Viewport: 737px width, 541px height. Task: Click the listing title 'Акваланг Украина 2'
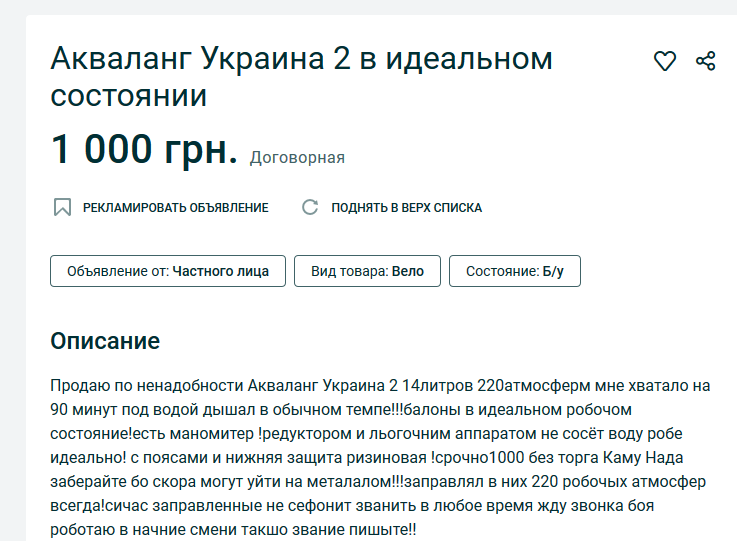pos(301,77)
